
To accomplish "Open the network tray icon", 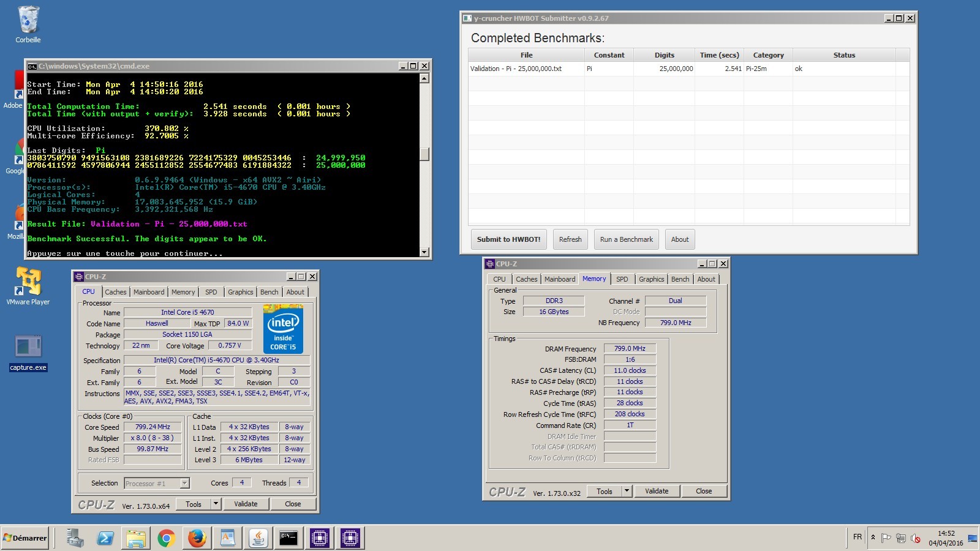I will click(x=900, y=538).
